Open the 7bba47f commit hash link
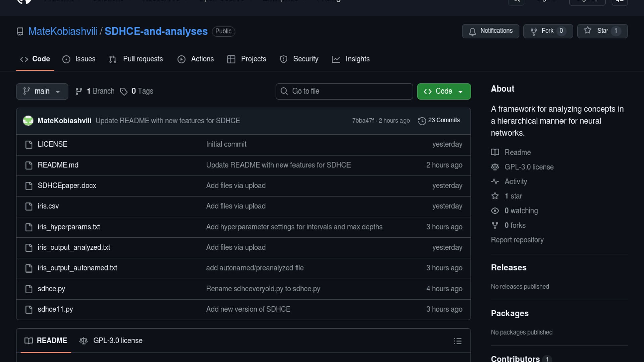The width and height of the screenshot is (644, 362). [363, 121]
